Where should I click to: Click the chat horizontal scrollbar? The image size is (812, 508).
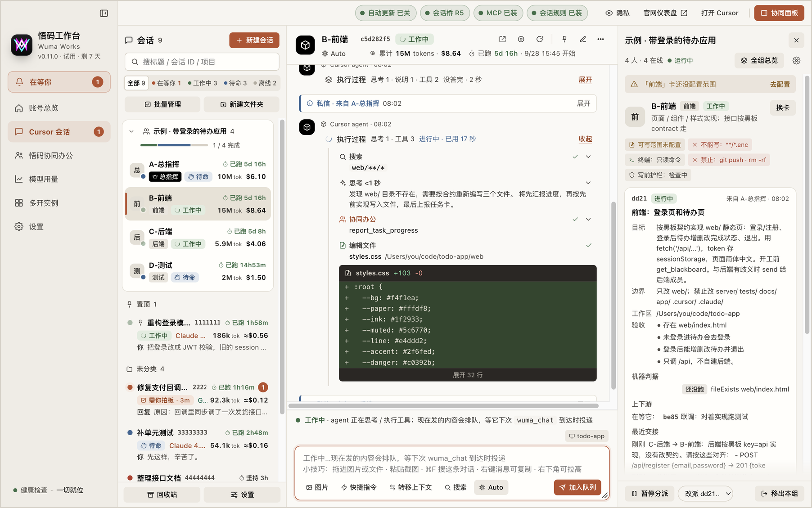click(443, 406)
